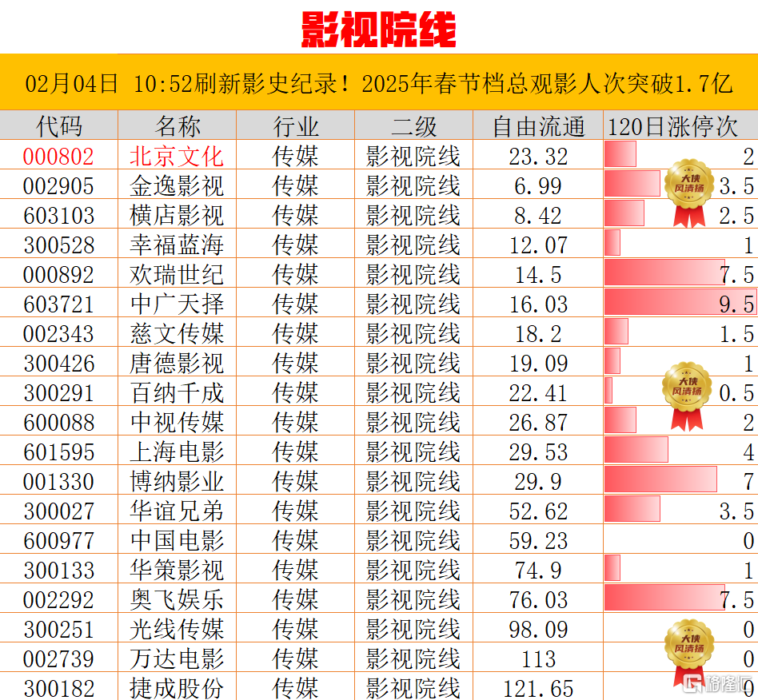Click stock name 博纳影业
This screenshot has height=700, width=758.
tap(177, 482)
